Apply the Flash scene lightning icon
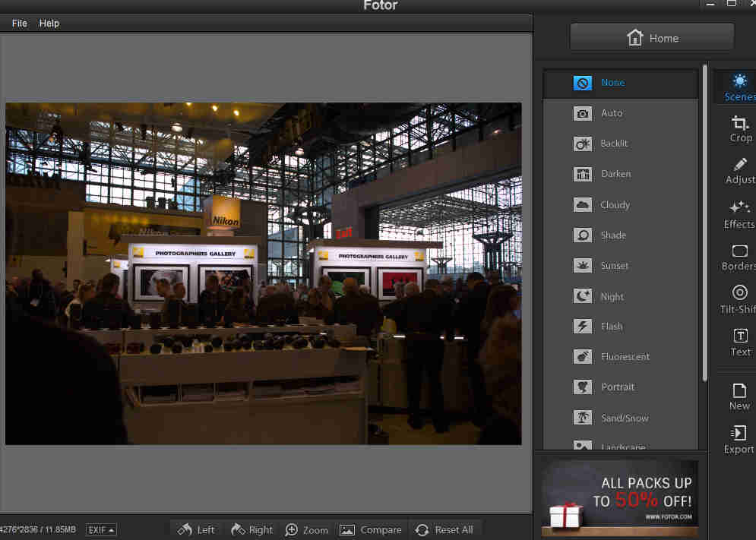The height and width of the screenshot is (540, 756). click(583, 327)
